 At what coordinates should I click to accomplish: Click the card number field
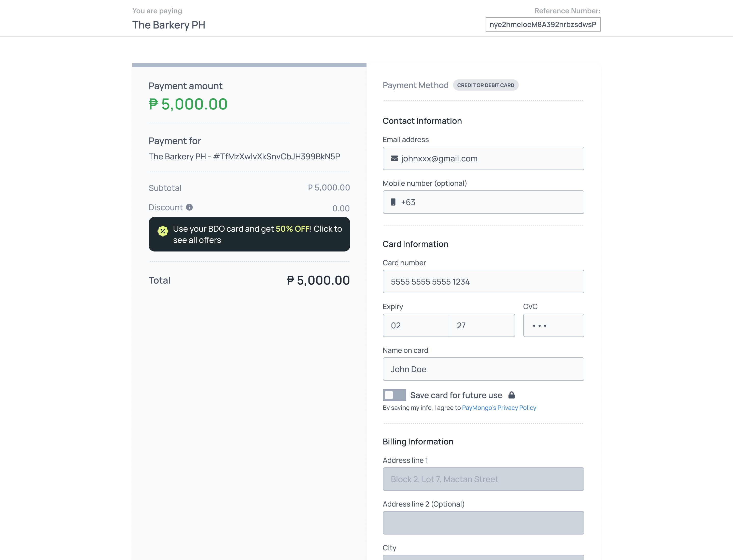(x=483, y=282)
